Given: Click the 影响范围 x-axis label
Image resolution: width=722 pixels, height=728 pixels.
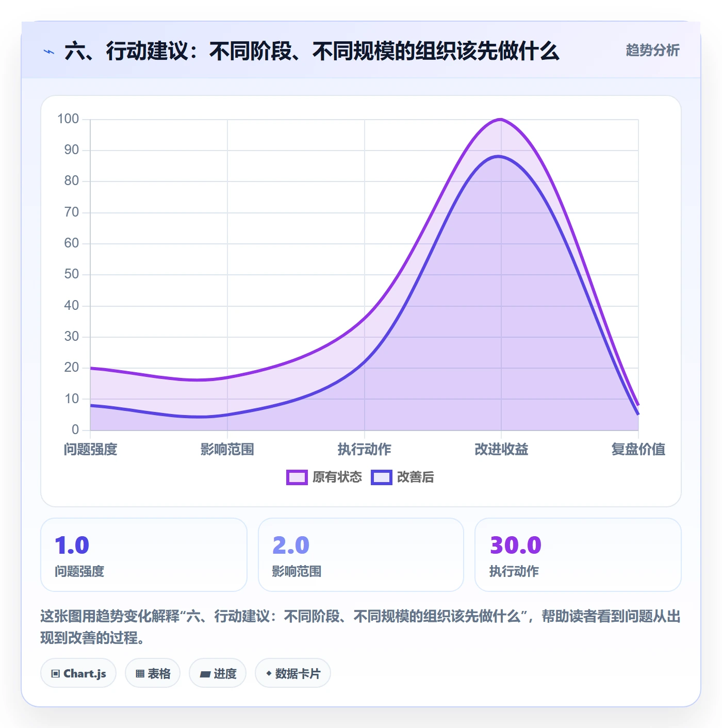Looking at the screenshot, I should coord(227,450).
